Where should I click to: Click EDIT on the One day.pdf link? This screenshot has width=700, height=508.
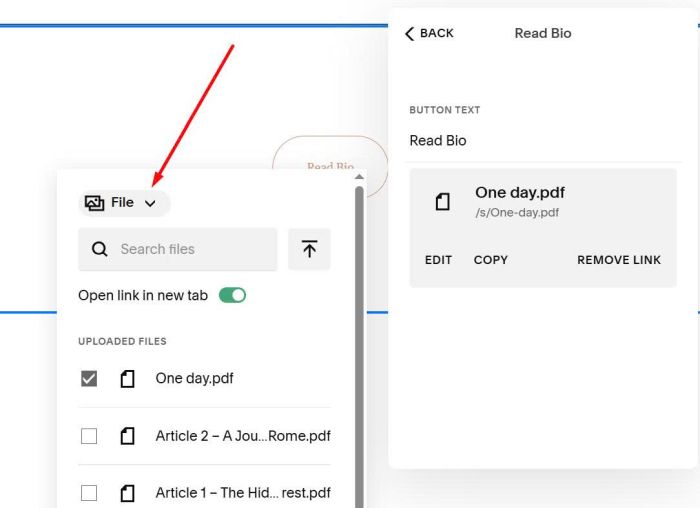pos(438,260)
